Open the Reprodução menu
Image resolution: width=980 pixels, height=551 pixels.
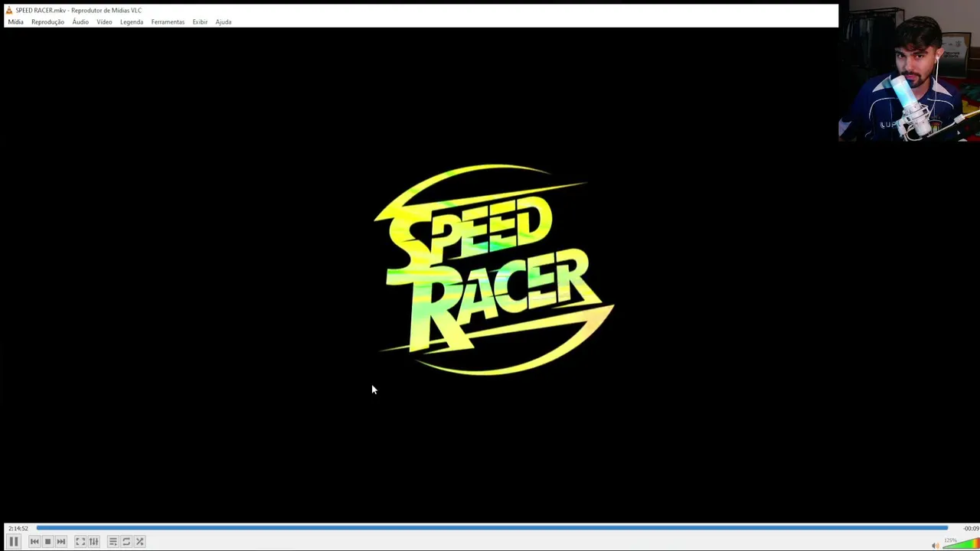point(47,22)
